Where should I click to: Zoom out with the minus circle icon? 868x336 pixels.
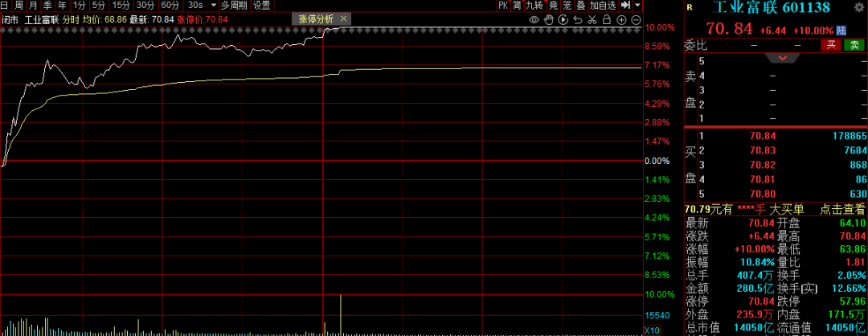(636, 20)
